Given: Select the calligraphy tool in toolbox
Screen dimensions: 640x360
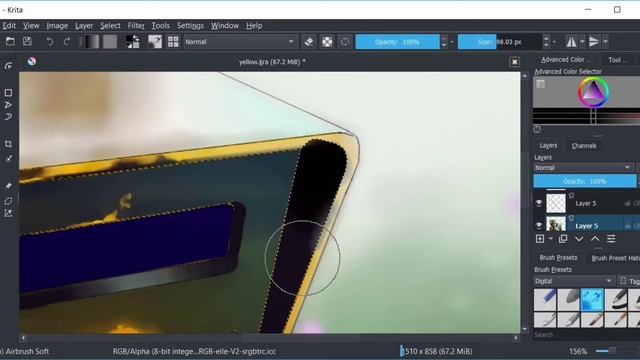Looking at the screenshot, I should click(8, 66).
